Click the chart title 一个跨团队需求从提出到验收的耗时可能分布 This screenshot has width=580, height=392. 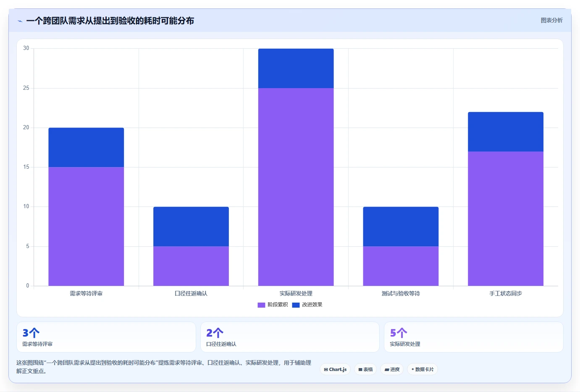tap(110, 21)
